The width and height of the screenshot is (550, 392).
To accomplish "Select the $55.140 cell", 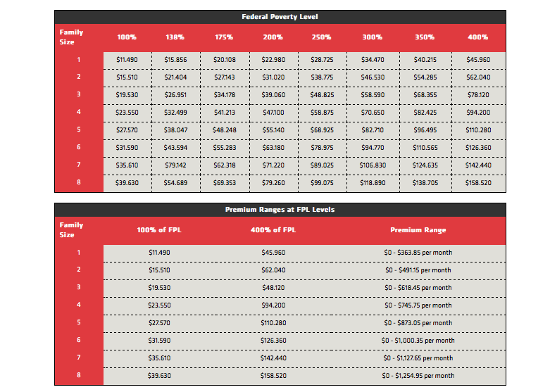I will click(x=273, y=130).
